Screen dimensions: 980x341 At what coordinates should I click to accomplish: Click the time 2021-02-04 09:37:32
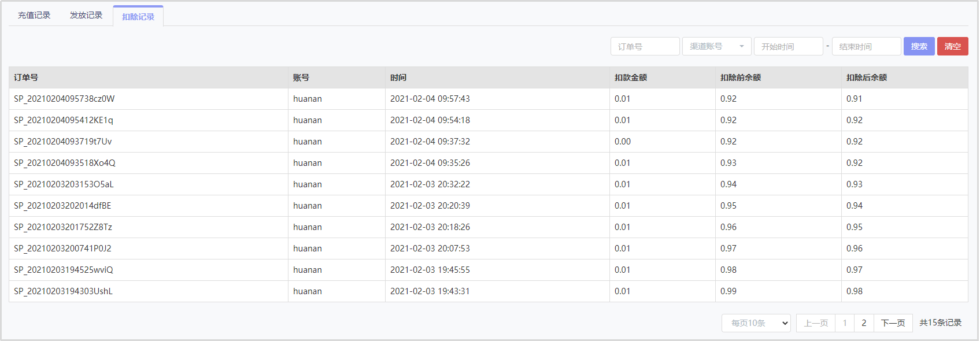pos(430,142)
